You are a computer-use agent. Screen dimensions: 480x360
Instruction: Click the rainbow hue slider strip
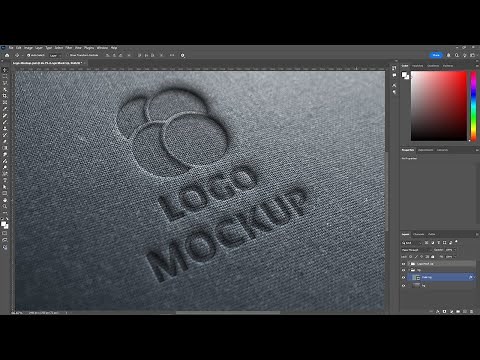473,106
